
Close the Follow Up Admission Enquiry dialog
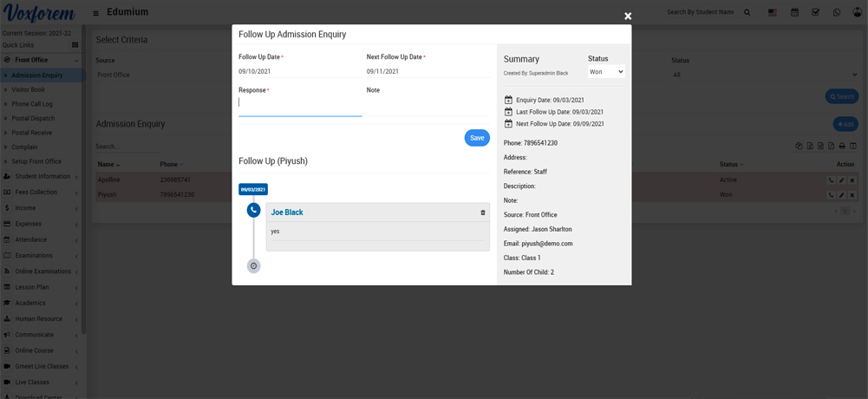628,16
